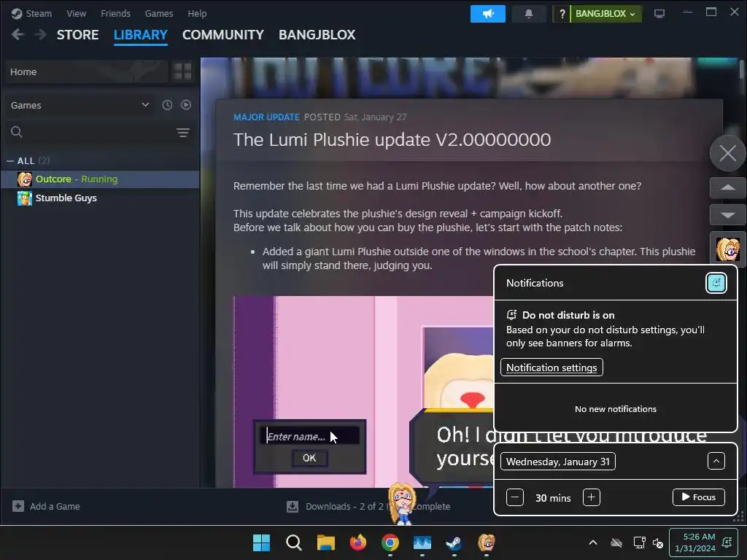Click the Home button in the sidebar

coord(86,72)
